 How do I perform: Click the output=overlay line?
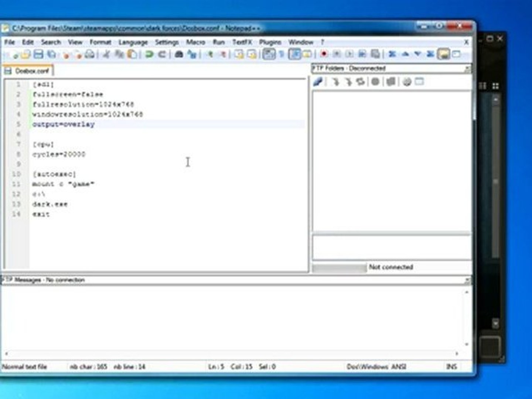tap(64, 125)
